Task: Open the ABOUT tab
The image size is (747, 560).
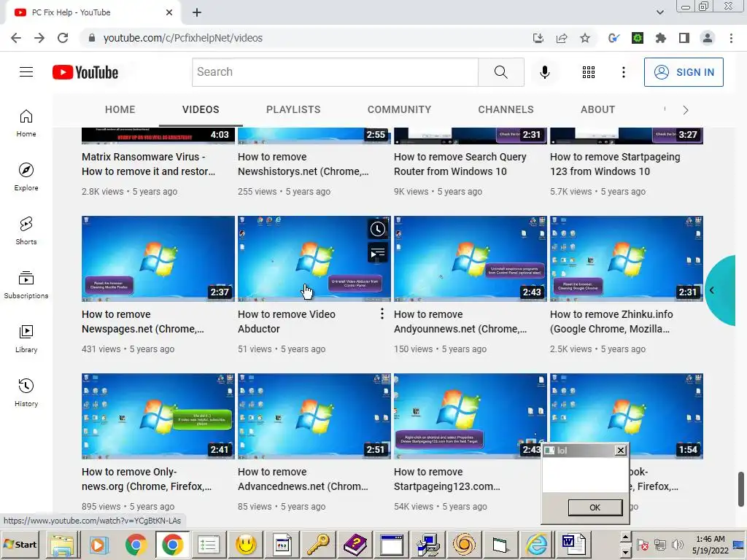Action: [598, 109]
